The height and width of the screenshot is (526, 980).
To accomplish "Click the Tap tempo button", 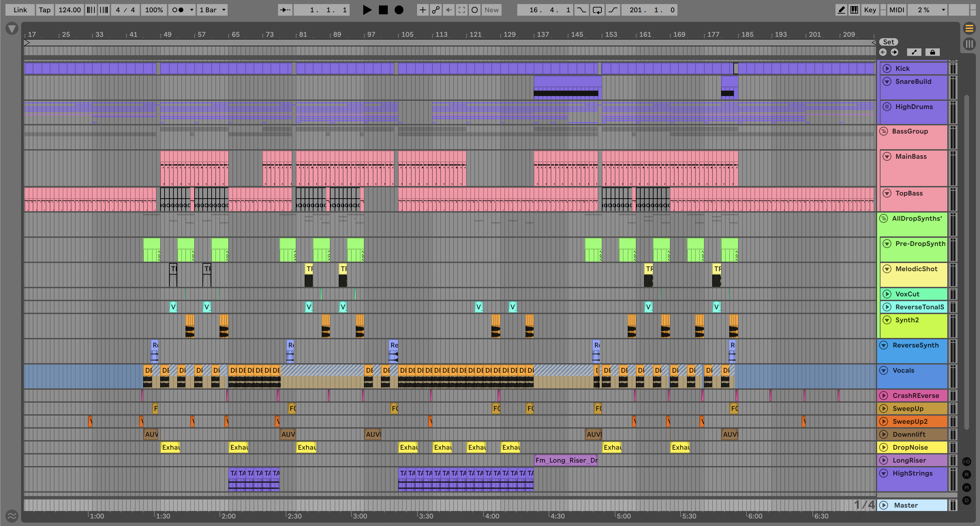I will pyautogui.click(x=45, y=10).
